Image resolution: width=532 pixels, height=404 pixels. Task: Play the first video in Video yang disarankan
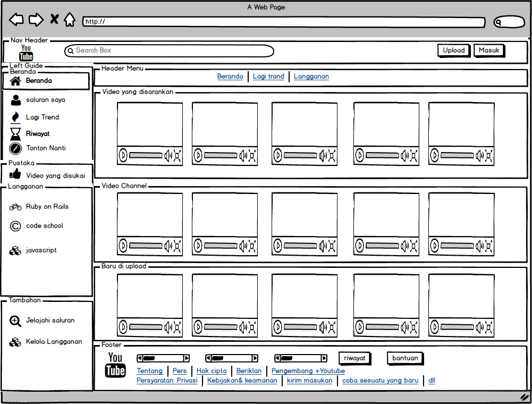(x=123, y=156)
